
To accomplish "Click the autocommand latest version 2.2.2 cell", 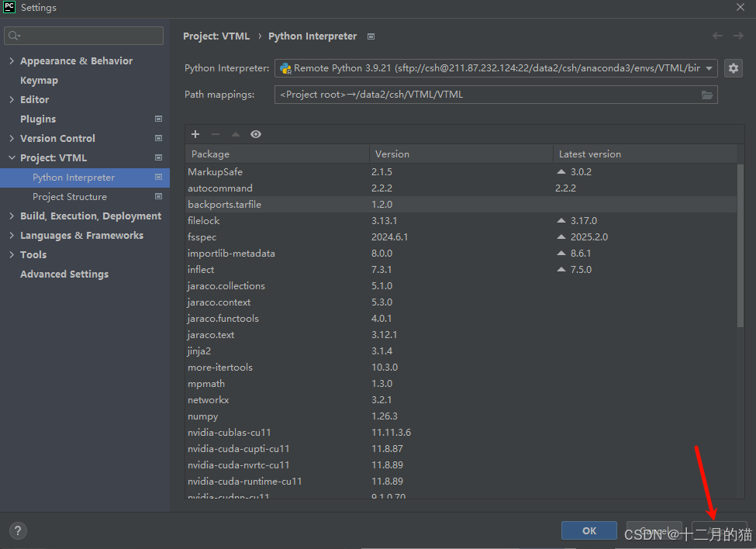I will [x=565, y=188].
